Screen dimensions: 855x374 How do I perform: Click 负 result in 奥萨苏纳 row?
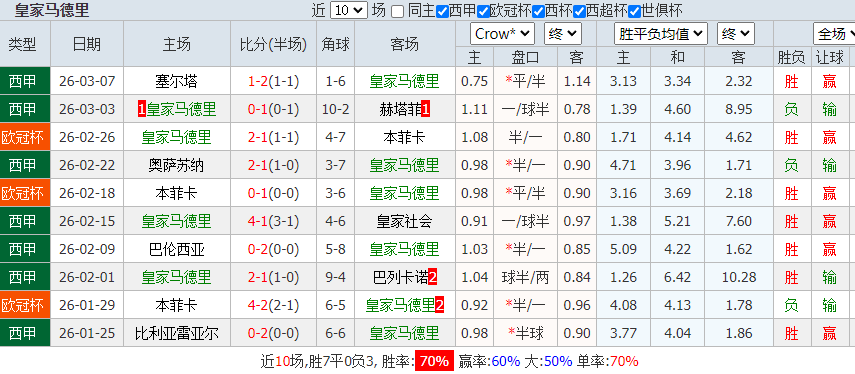point(791,165)
